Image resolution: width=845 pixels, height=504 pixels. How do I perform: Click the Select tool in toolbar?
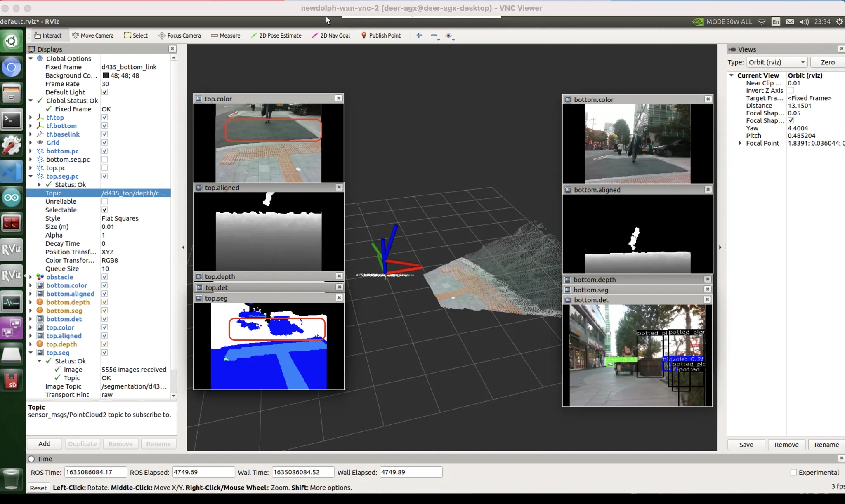pyautogui.click(x=136, y=35)
